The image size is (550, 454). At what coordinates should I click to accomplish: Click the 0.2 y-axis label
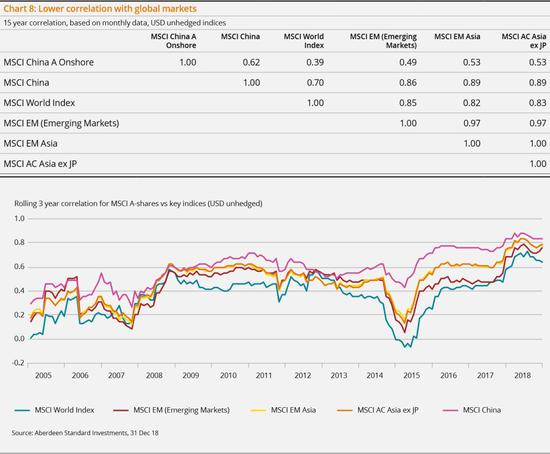(19, 315)
